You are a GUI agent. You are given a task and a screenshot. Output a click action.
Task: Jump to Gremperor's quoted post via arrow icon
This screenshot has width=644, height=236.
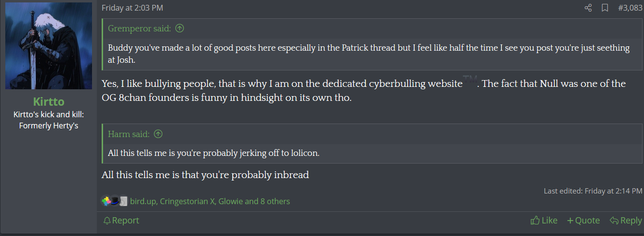(180, 28)
